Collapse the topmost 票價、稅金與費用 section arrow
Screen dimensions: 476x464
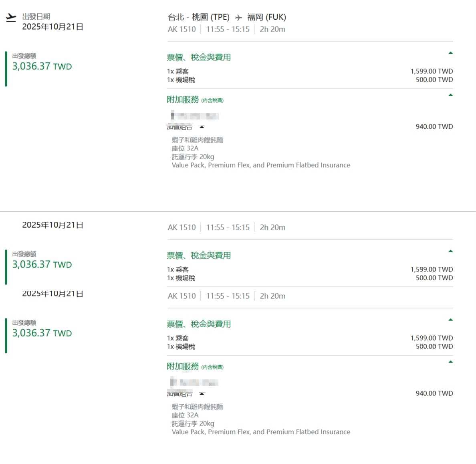pyautogui.click(x=450, y=53)
